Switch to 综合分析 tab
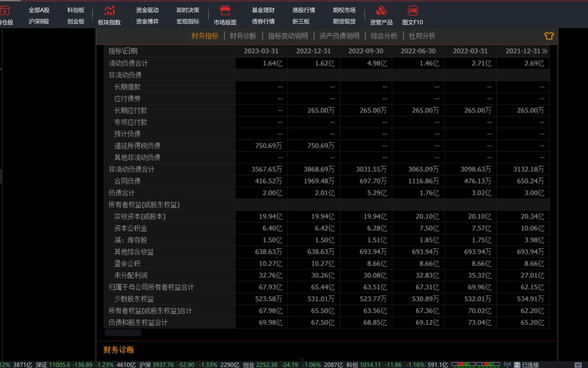 pos(384,36)
